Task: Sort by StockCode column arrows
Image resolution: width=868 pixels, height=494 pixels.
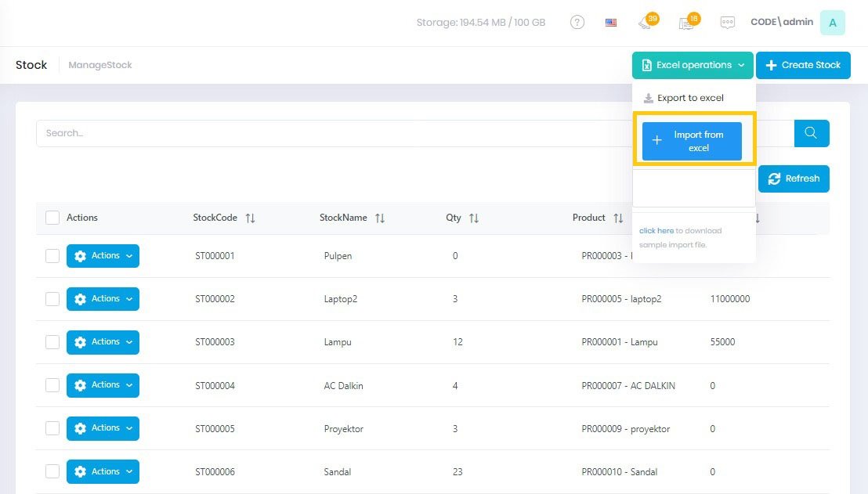Action: [250, 218]
